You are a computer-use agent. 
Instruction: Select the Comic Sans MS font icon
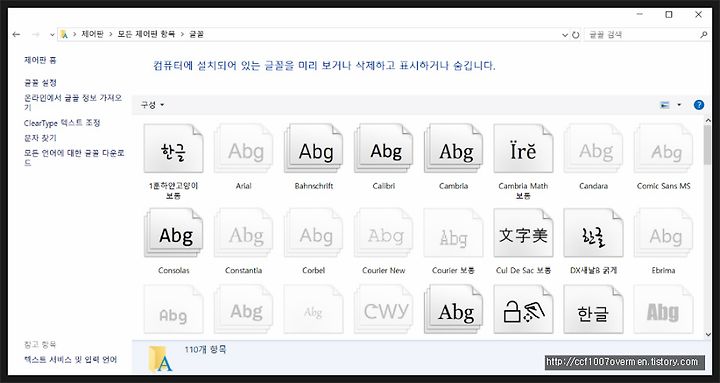[x=664, y=149]
